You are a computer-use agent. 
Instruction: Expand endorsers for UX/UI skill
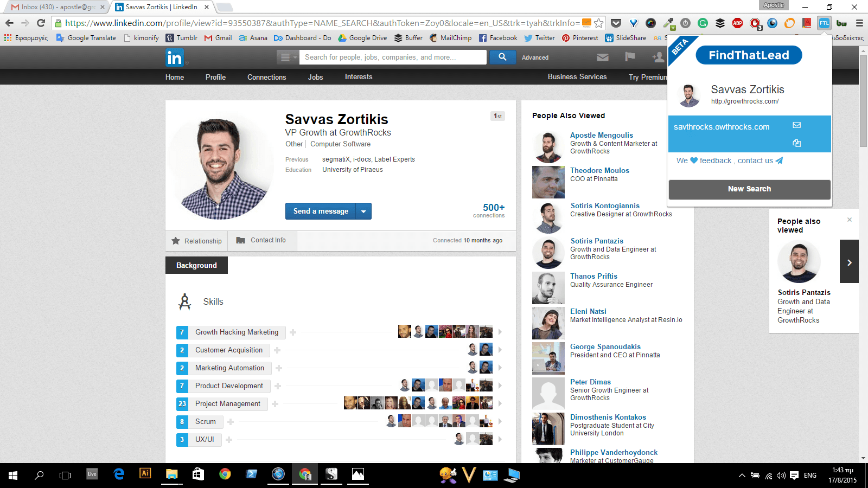[x=500, y=439]
